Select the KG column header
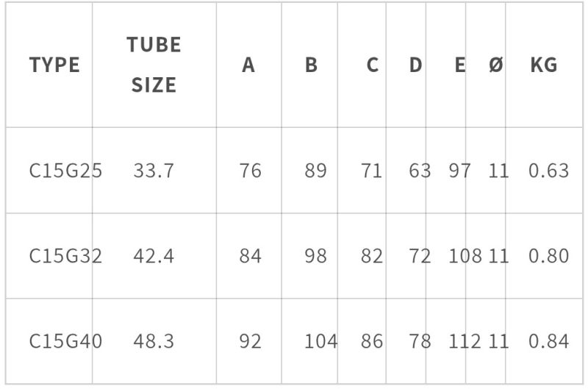Viewport: 588px width, 389px height. [x=543, y=65]
